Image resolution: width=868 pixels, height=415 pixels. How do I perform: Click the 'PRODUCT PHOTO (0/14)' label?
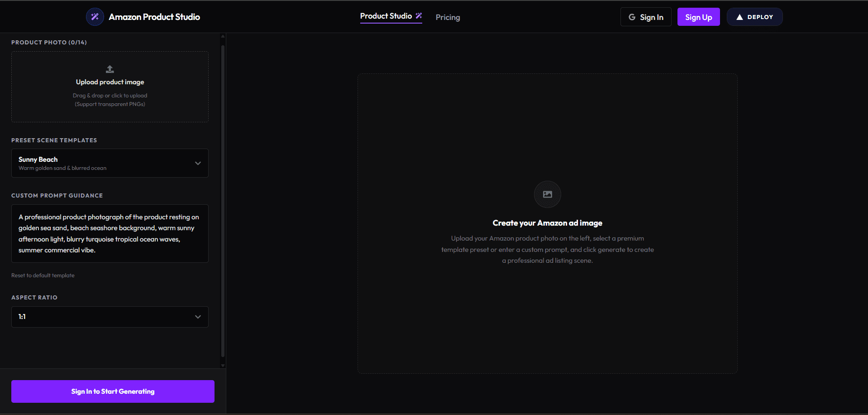49,42
